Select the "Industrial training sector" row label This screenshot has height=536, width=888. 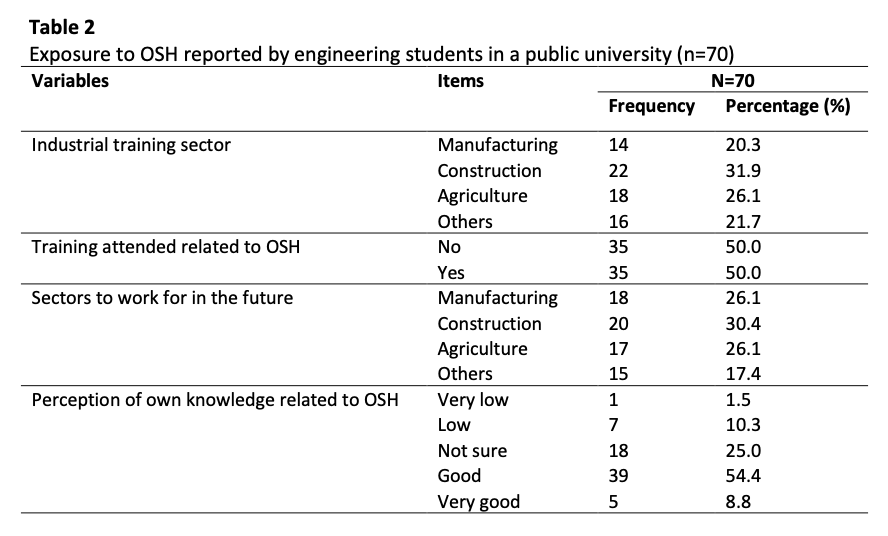coord(131,145)
